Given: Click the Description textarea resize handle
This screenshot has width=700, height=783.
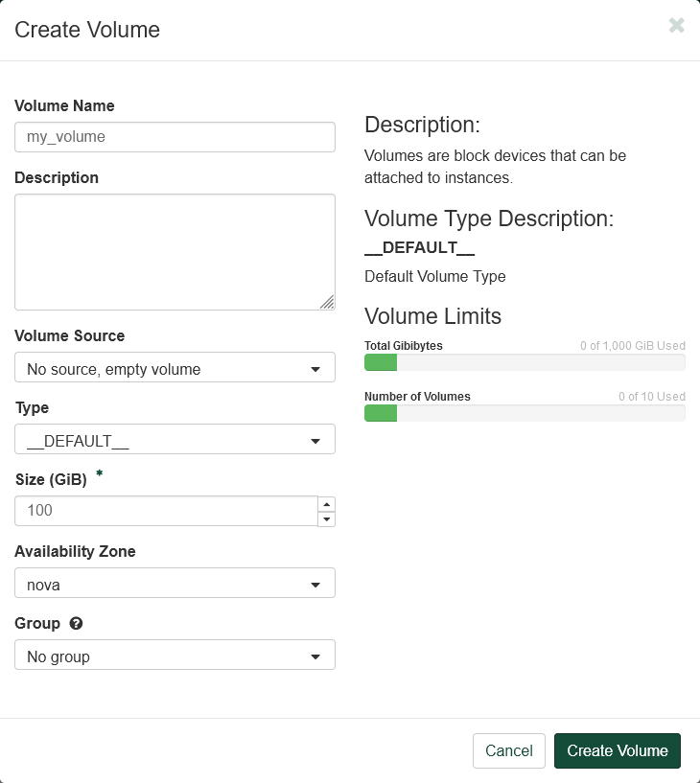Looking at the screenshot, I should point(327,302).
